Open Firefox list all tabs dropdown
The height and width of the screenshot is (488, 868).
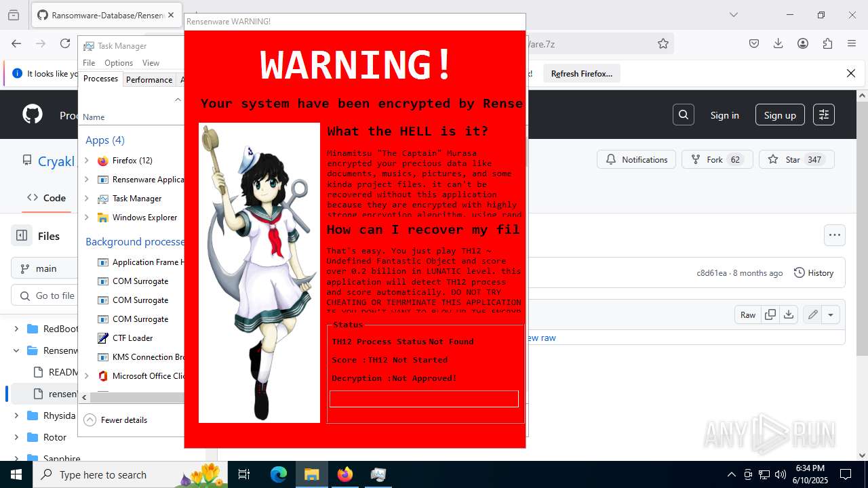pyautogui.click(x=733, y=14)
